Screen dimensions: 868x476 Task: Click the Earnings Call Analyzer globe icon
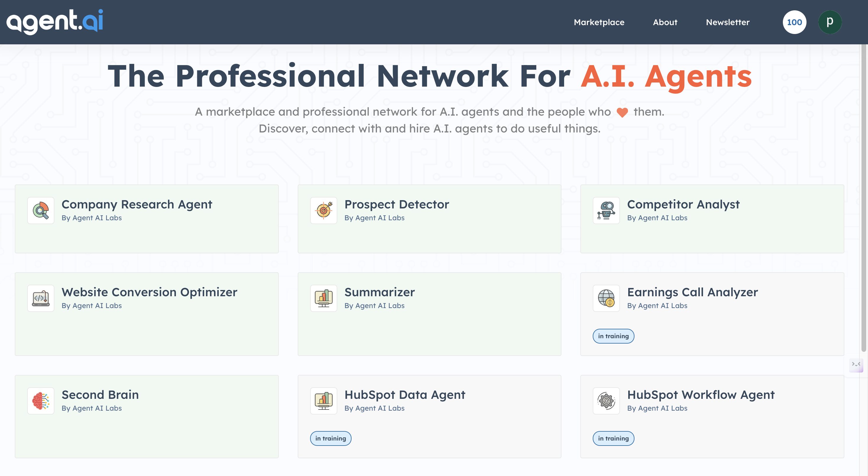pos(606,298)
